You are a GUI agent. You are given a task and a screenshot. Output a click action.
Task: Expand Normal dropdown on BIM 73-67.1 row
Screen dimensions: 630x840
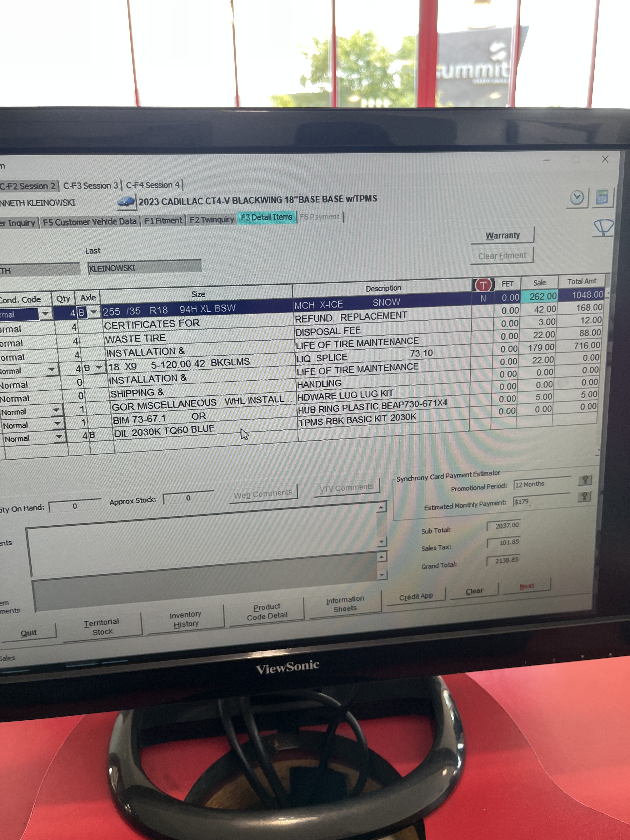click(x=58, y=423)
